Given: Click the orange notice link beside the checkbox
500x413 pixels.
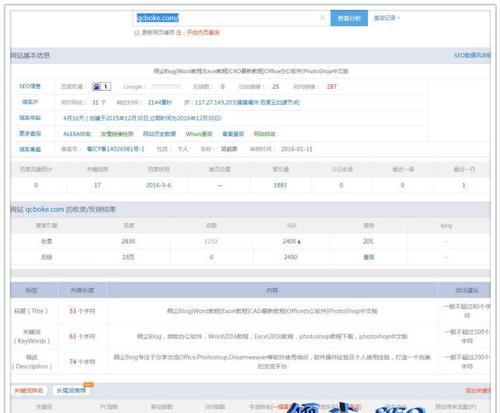Looking at the screenshot, I should point(203,32).
